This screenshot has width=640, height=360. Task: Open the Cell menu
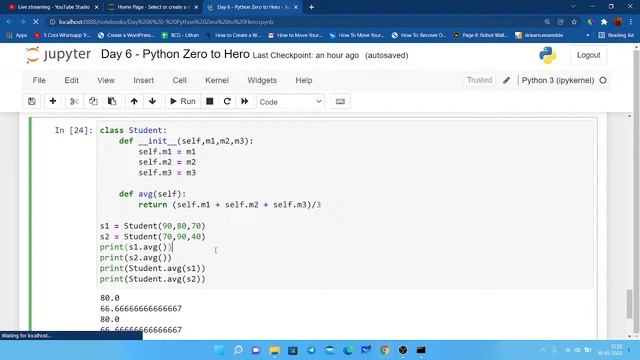(x=180, y=80)
